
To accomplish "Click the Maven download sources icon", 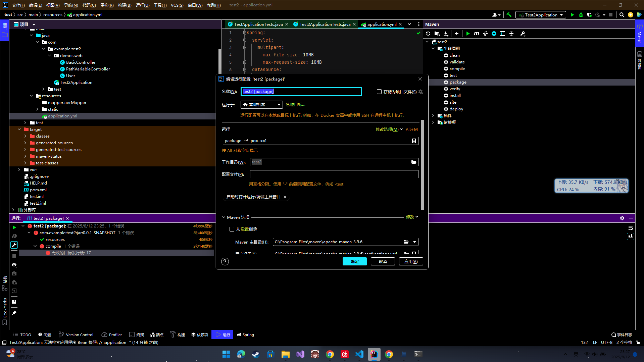I will (x=446, y=34).
